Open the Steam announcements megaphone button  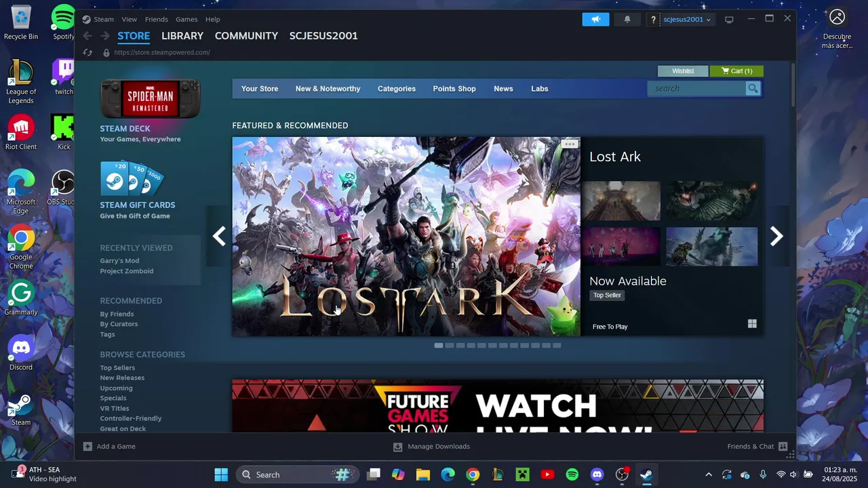point(595,19)
